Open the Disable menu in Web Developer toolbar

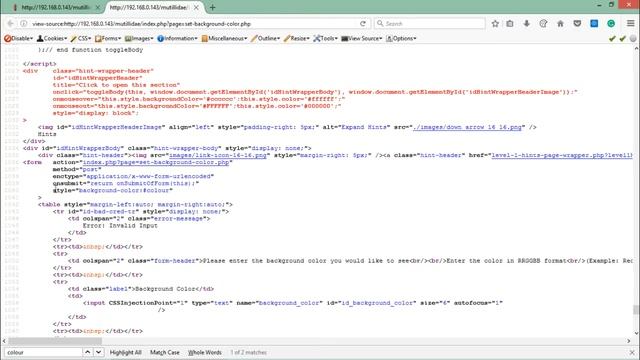coord(18,38)
